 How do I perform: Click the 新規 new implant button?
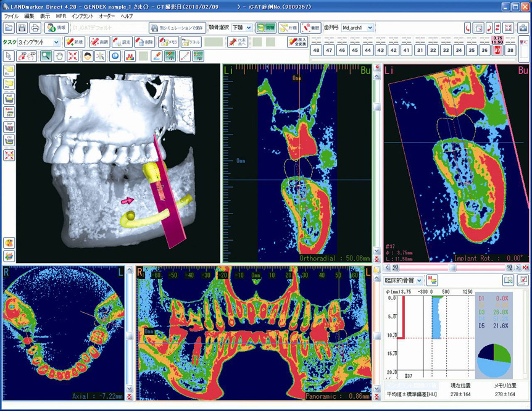[74, 42]
